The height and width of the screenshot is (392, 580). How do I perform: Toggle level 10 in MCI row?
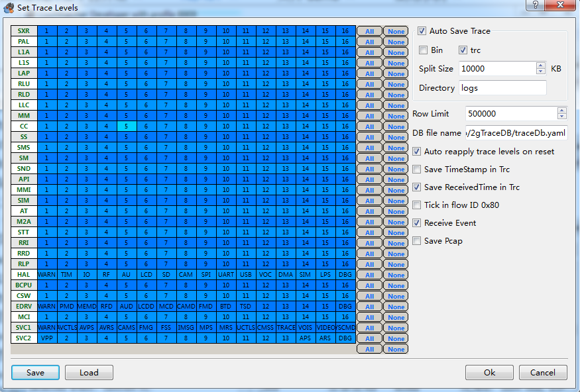pyautogui.click(x=226, y=317)
